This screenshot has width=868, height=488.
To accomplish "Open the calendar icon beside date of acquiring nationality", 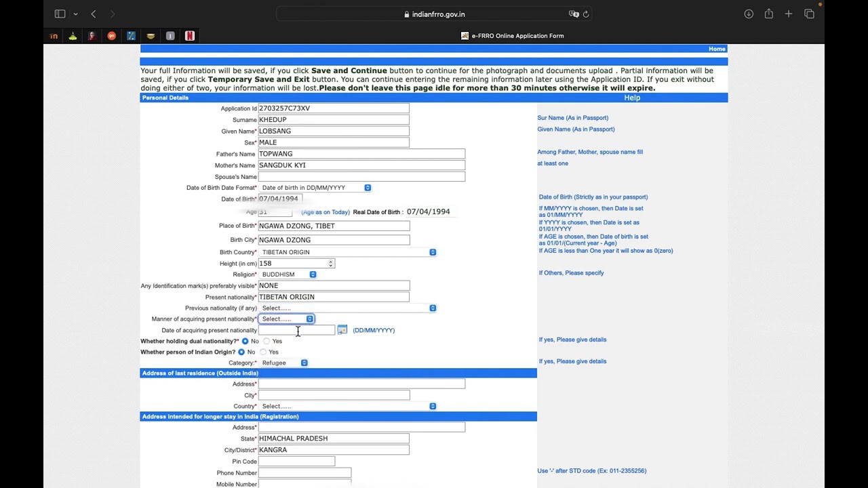I will point(342,329).
